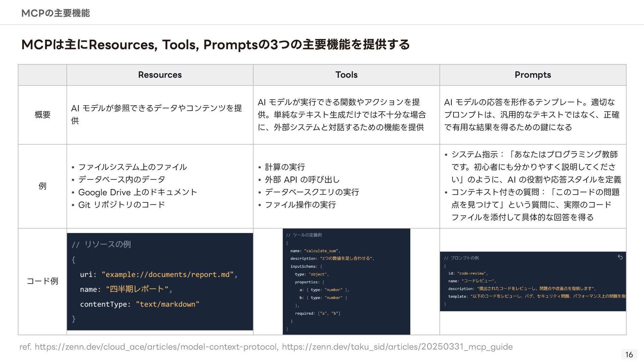Screen dimensions: 644x362
Task: Click the リソースの例 code screenshot
Action: coord(160,282)
